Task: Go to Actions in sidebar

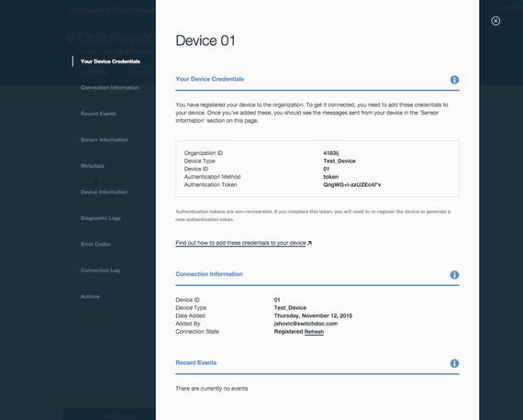Action: tap(90, 296)
